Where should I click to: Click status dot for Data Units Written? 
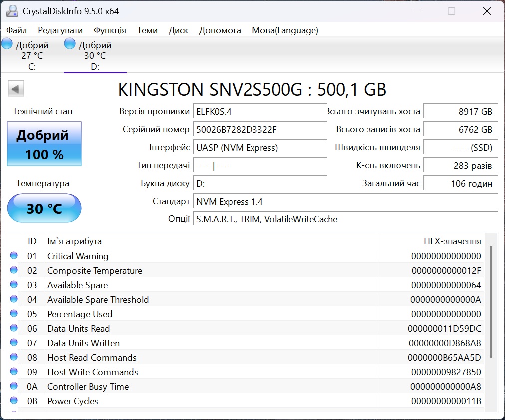pyautogui.click(x=14, y=343)
